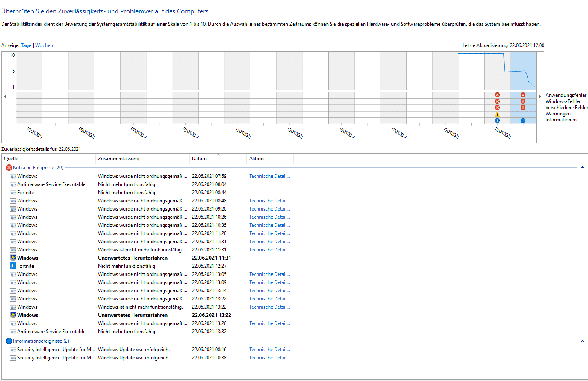This screenshot has width=588, height=381.
Task: Collapse the Kritische Ereignisse group
Action: click(582, 168)
